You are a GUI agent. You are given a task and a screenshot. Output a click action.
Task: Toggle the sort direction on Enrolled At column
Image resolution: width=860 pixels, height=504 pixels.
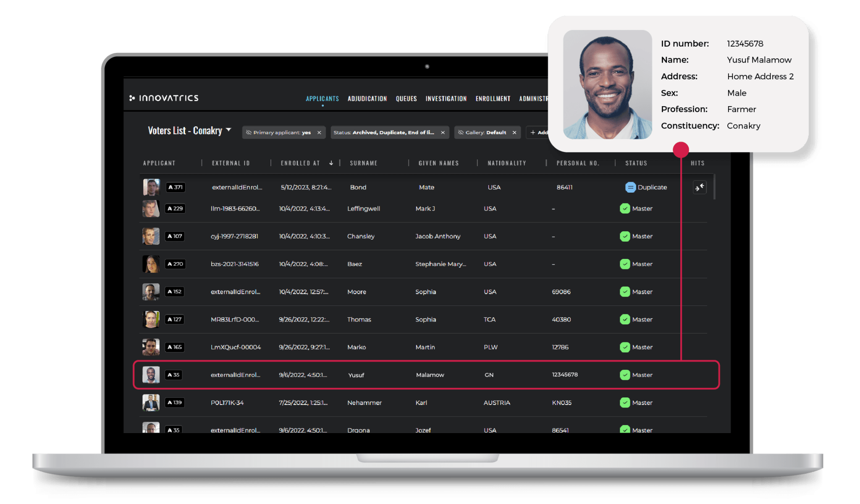(x=331, y=163)
